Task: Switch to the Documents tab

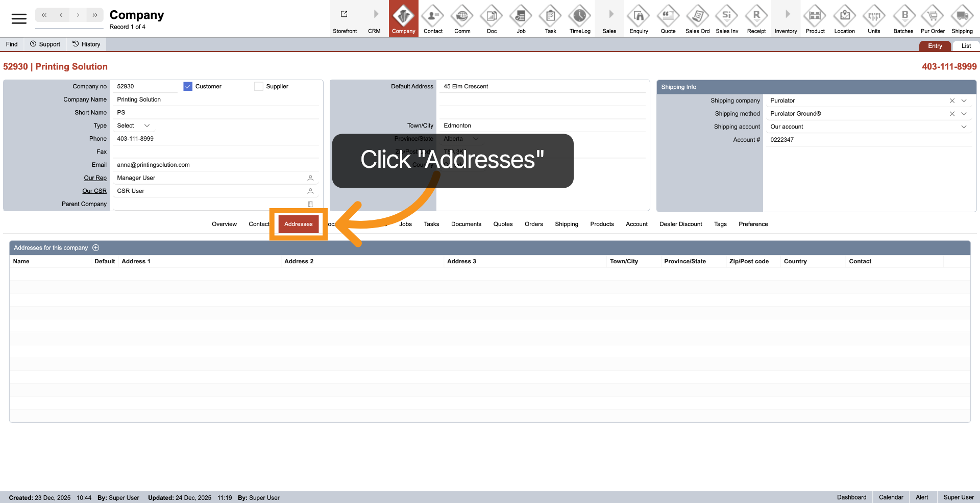Action: (466, 224)
